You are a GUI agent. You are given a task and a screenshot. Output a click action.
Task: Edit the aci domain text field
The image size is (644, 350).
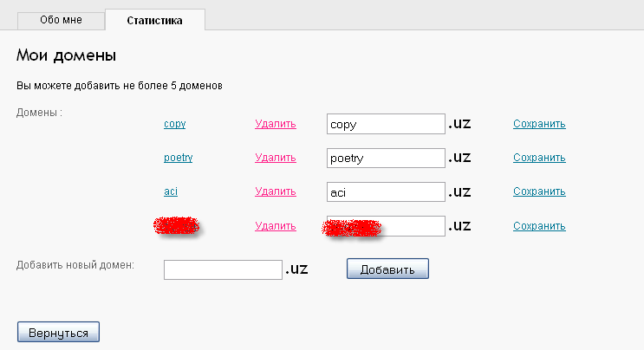(386, 191)
